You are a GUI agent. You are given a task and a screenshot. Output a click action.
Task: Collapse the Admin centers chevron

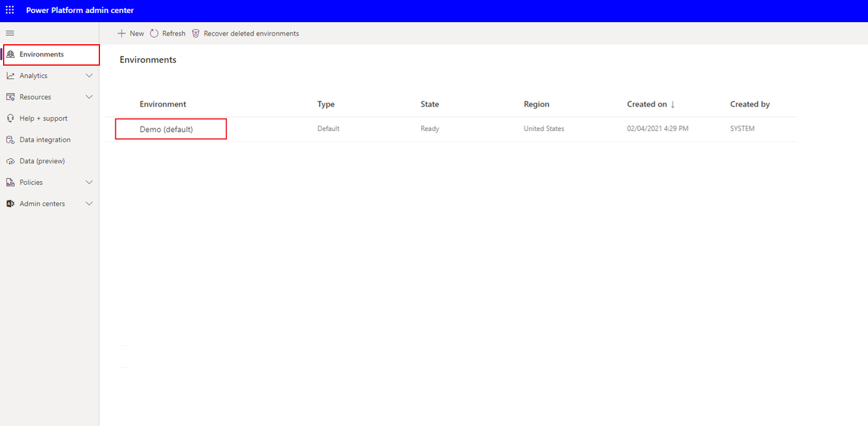coord(90,203)
